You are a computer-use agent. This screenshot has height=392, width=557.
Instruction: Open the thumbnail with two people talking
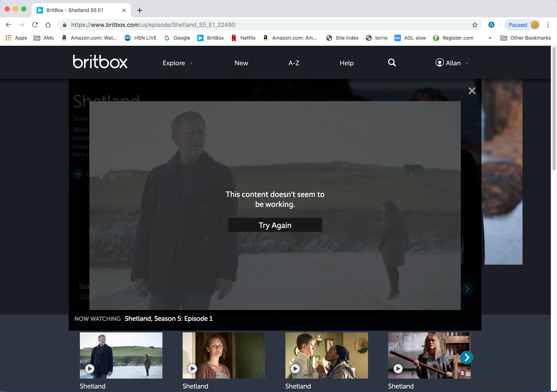point(326,355)
